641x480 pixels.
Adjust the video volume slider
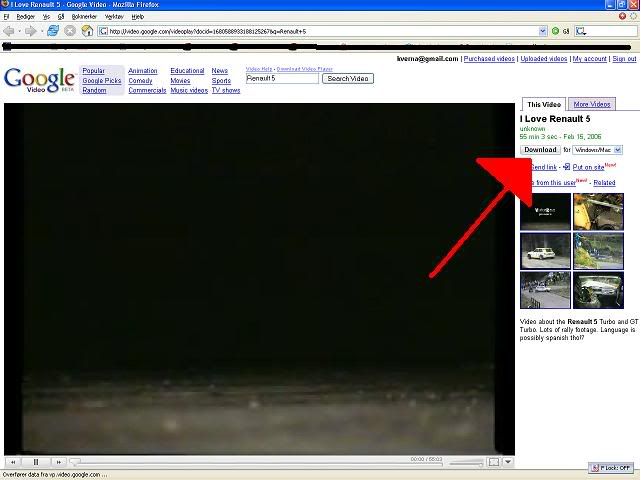click(466, 464)
